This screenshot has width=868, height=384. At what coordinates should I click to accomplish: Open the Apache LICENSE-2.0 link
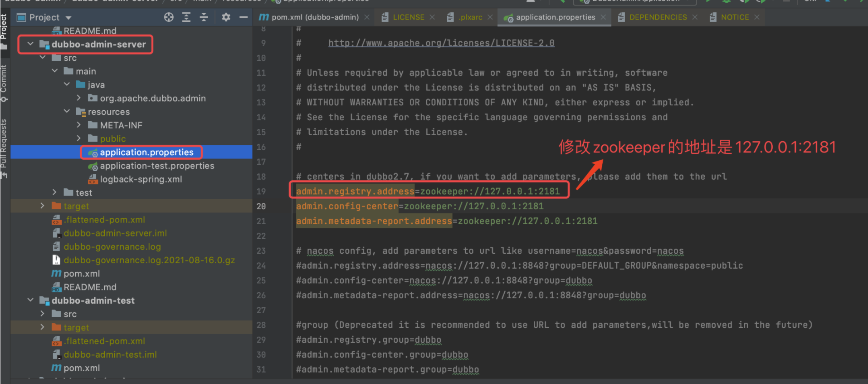441,43
